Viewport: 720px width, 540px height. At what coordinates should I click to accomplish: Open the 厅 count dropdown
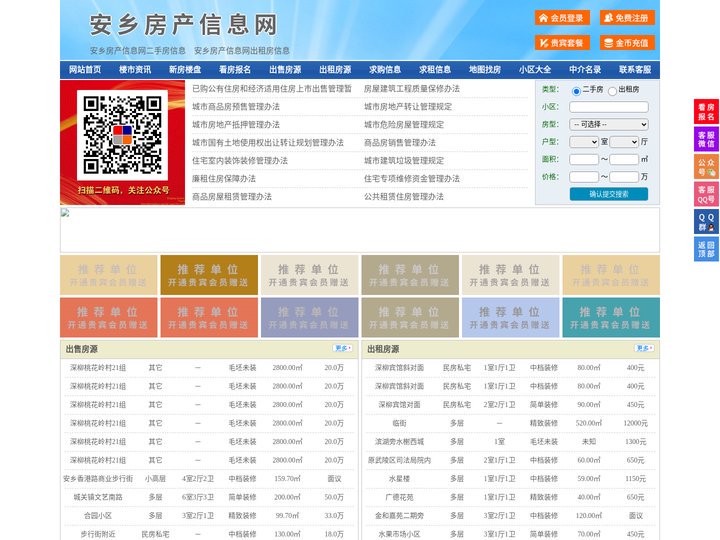pos(624,142)
